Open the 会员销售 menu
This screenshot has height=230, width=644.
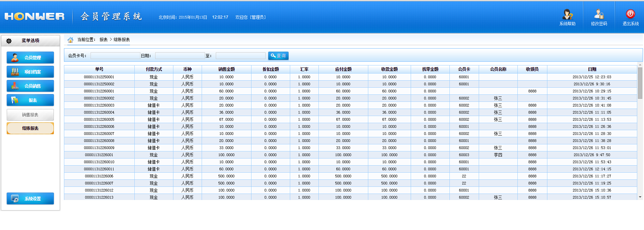click(30, 86)
